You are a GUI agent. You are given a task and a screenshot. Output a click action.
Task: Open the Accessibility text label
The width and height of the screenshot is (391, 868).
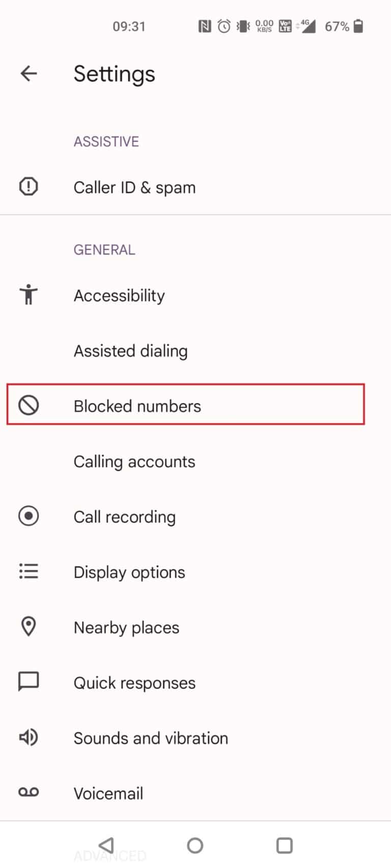[119, 295]
